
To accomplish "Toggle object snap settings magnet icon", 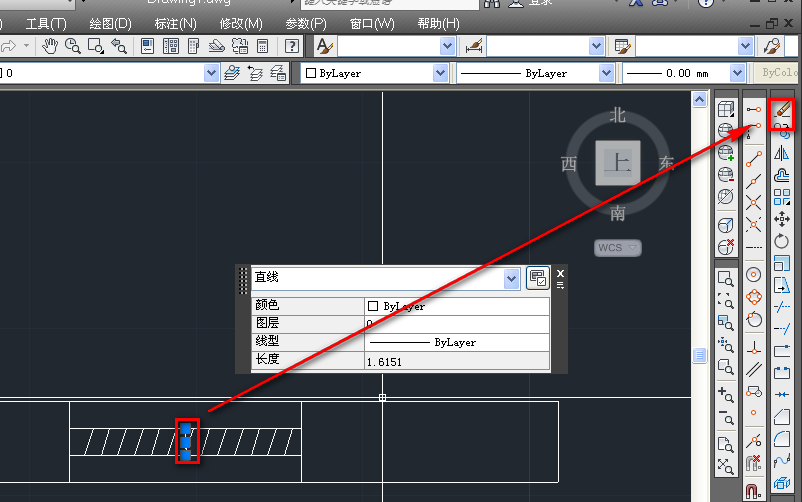I will click(x=754, y=490).
